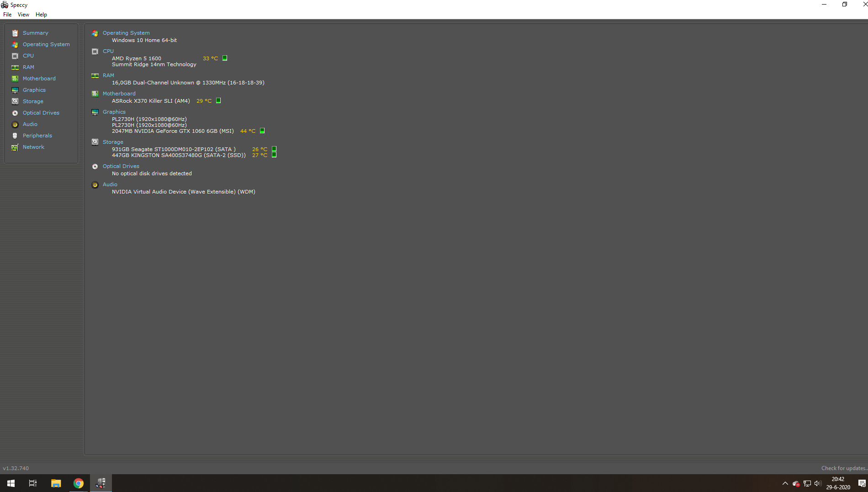This screenshot has width=868, height=492.
Task: Click the ASRock X370 Killer SLI text
Action: (151, 101)
